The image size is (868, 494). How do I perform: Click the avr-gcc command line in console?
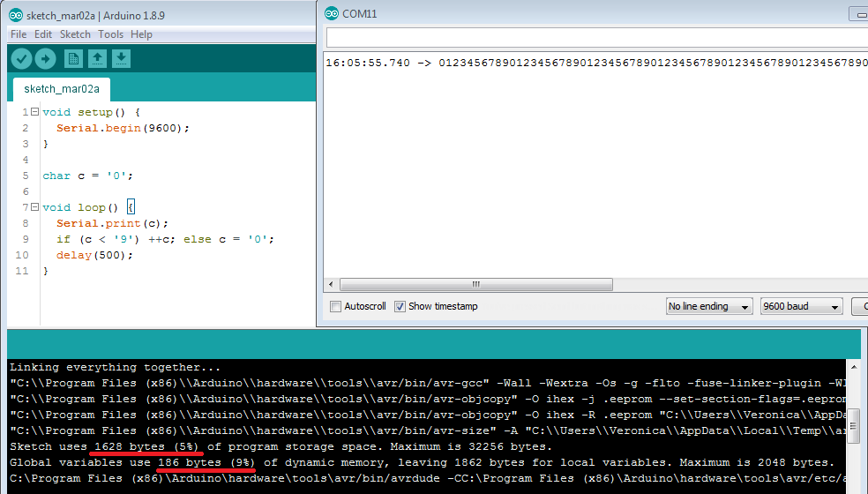428,383
